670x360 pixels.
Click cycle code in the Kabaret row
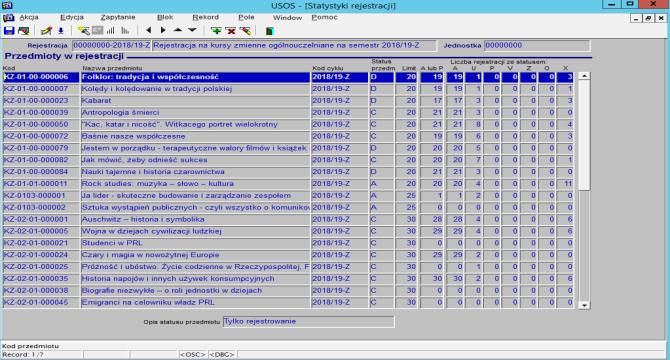[x=339, y=101]
